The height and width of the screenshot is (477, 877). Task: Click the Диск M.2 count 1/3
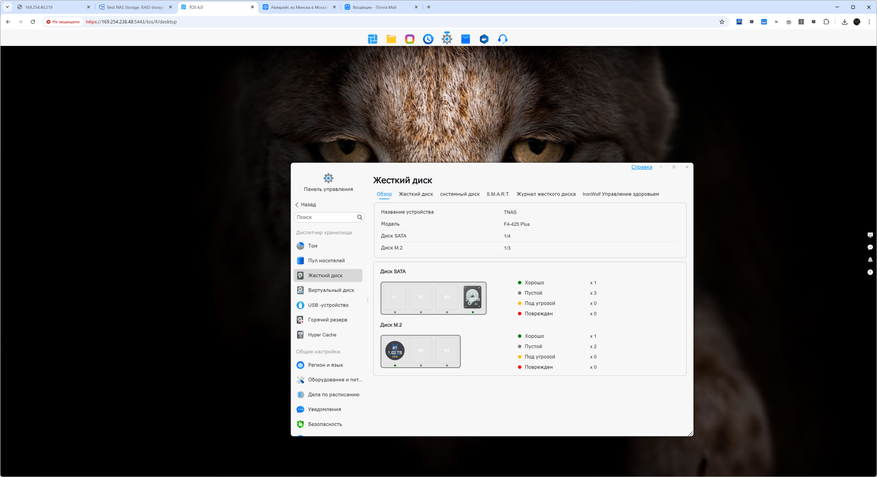pyautogui.click(x=507, y=248)
